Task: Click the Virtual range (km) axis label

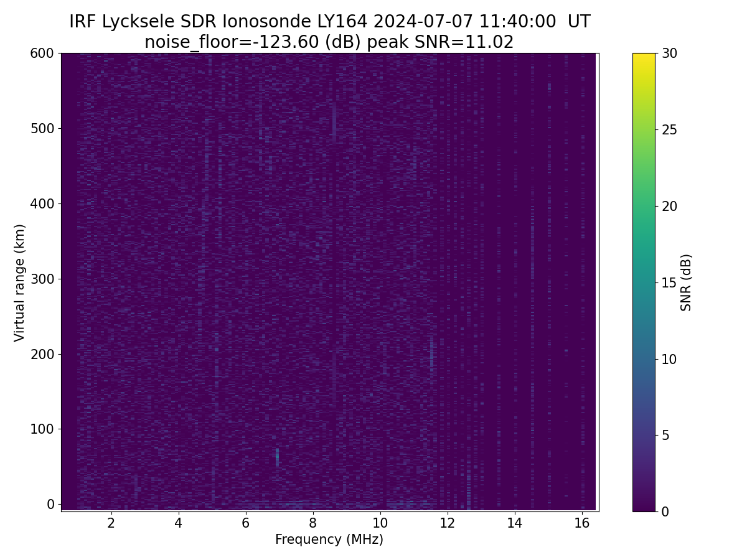Action: click(x=20, y=282)
